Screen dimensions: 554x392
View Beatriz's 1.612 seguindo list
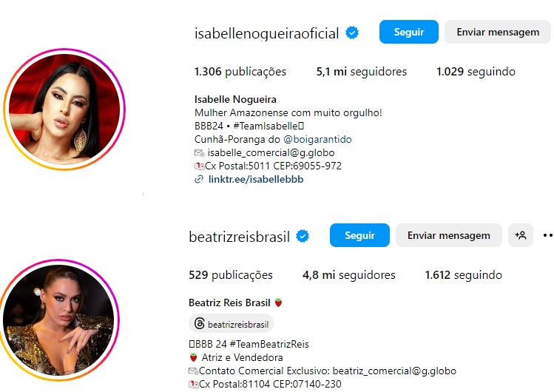[x=463, y=275]
